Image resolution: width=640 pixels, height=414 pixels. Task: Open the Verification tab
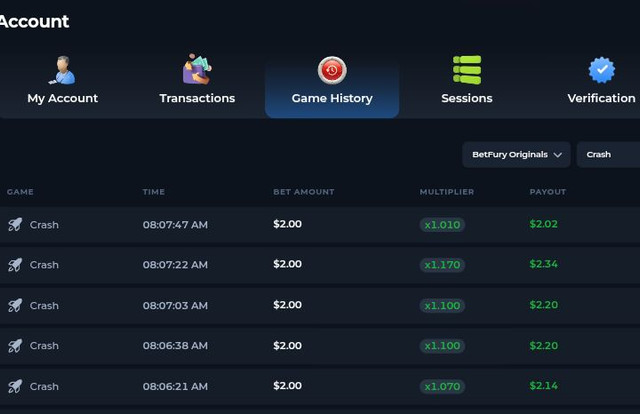[602, 98]
